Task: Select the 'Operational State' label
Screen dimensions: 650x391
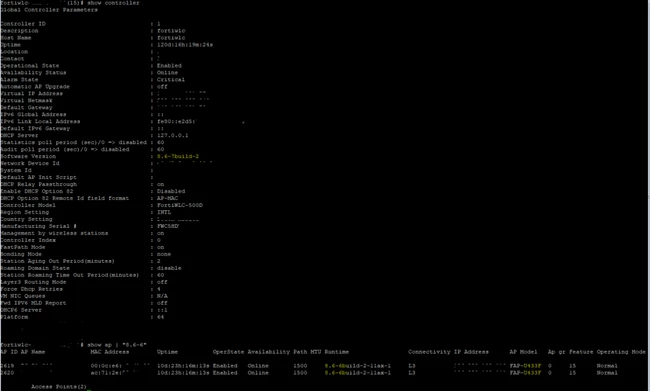Action: pos(29,66)
